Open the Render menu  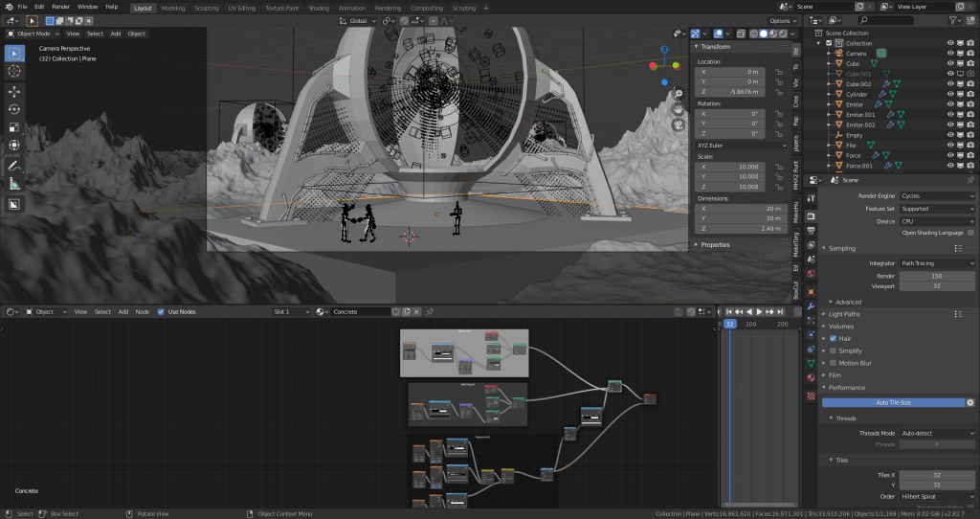[60, 7]
